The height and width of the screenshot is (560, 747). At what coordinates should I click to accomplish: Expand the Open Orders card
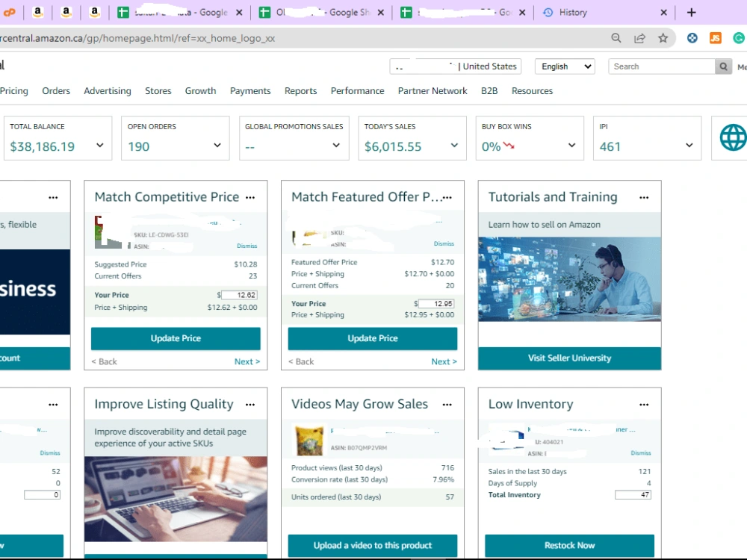[217, 146]
